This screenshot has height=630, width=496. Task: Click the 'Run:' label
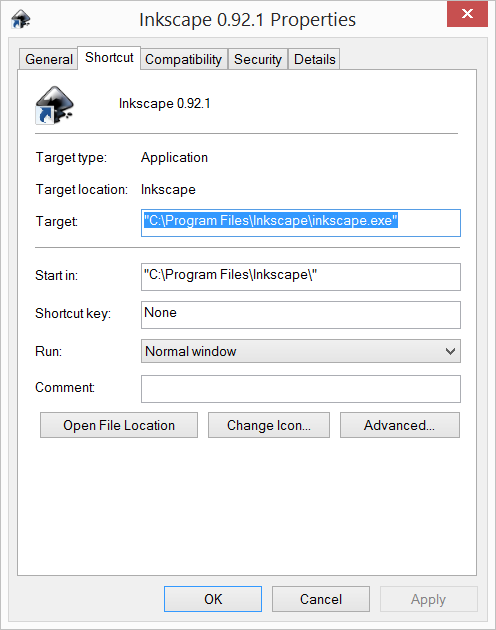(x=49, y=351)
